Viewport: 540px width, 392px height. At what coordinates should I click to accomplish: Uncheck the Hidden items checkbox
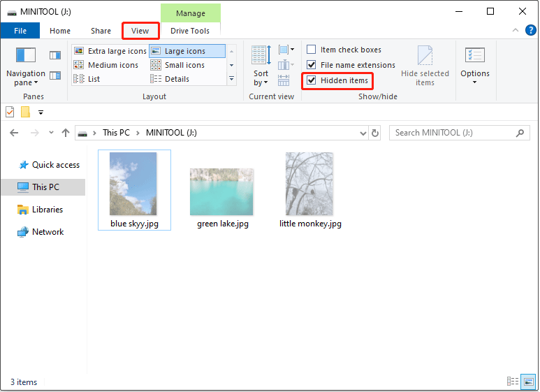312,80
